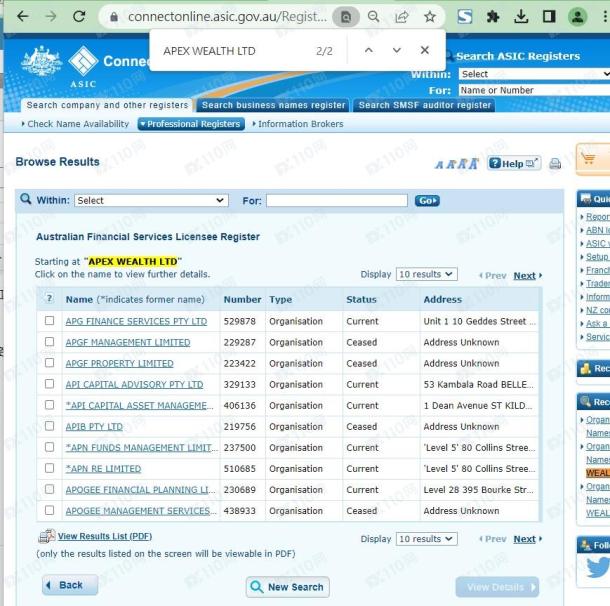
Task: Open the Within dropdown in Browse Results
Action: (151, 200)
